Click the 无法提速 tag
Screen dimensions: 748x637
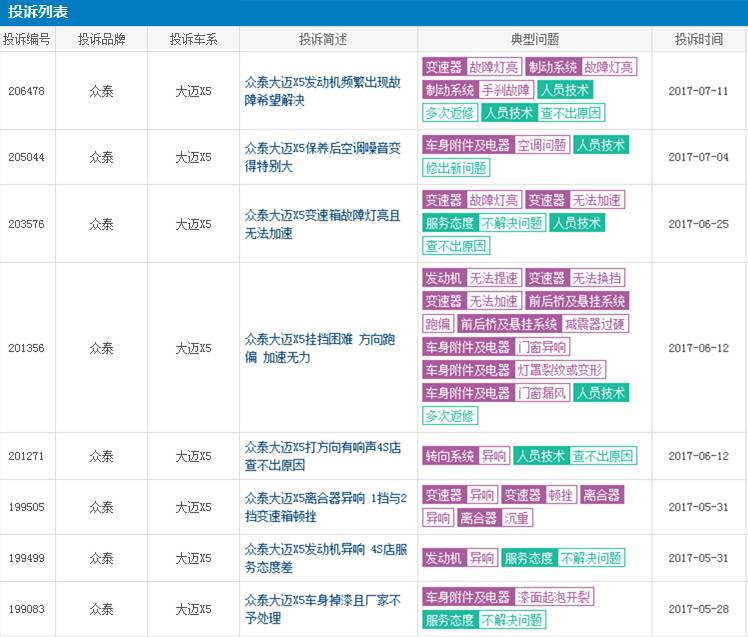click(494, 278)
